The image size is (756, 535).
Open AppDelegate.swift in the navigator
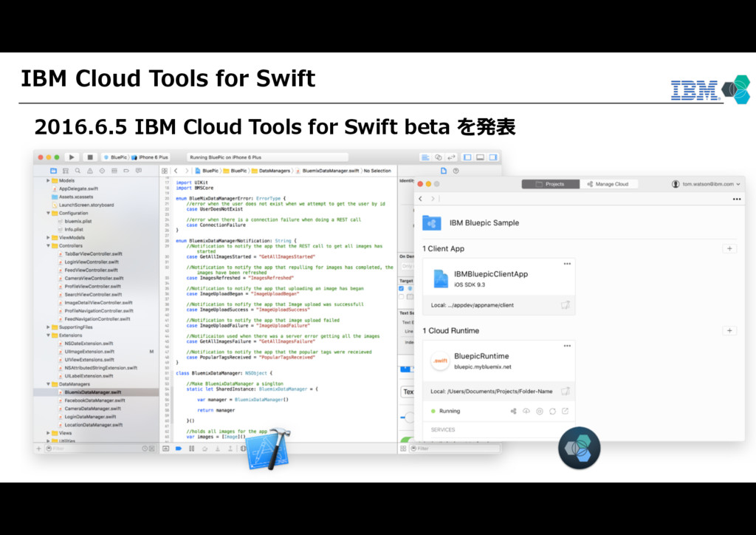78,188
